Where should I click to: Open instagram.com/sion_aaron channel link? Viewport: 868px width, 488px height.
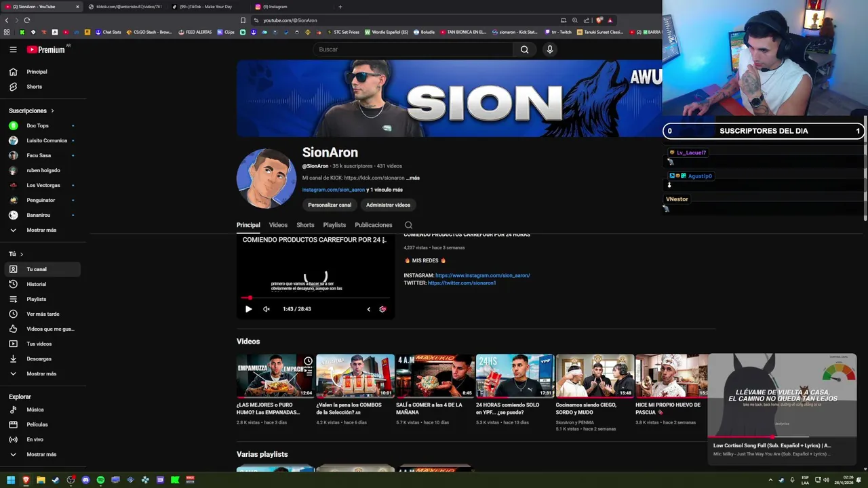pyautogui.click(x=334, y=190)
